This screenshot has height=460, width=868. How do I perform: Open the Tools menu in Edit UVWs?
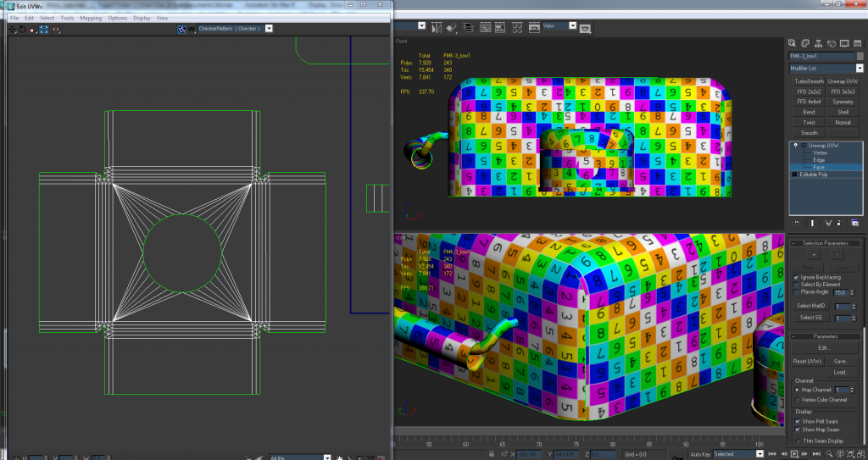coord(67,18)
